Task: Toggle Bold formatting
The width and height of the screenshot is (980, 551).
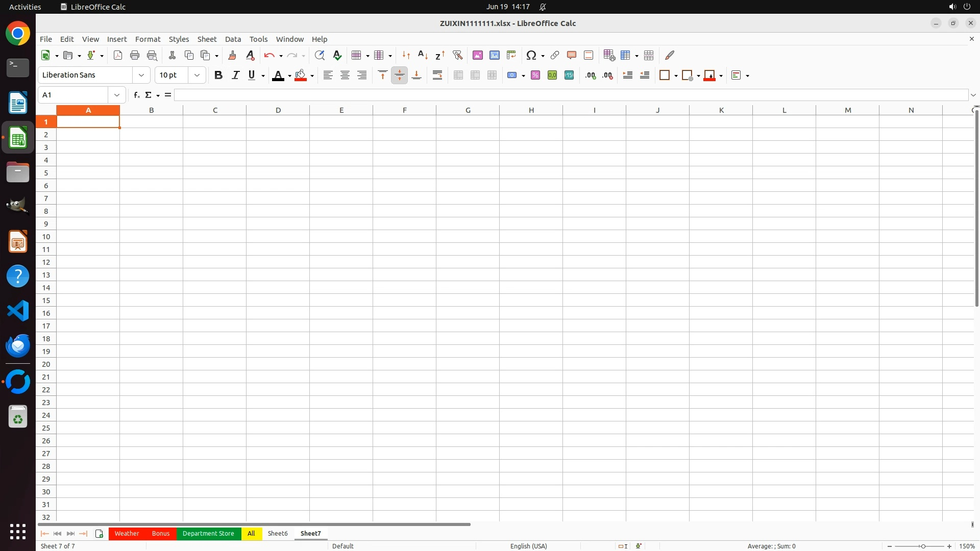Action: [218, 75]
